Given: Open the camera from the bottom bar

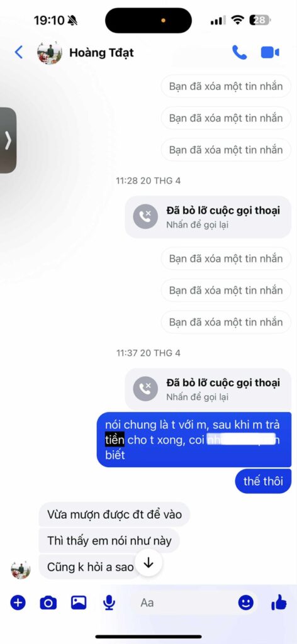Looking at the screenshot, I should 48,602.
